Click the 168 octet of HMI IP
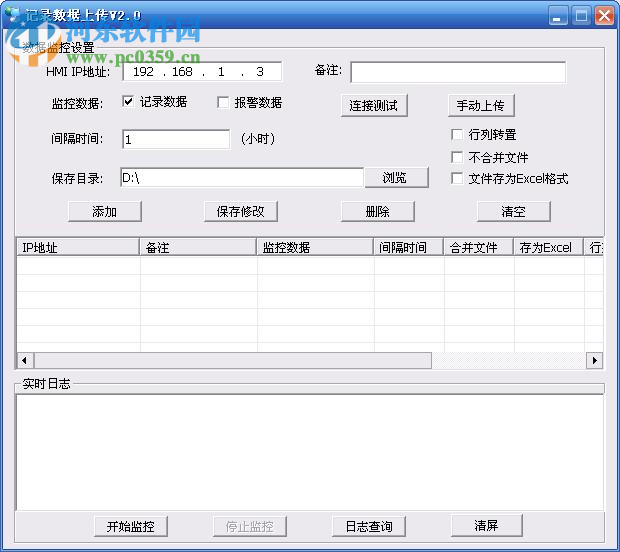 click(x=182, y=72)
